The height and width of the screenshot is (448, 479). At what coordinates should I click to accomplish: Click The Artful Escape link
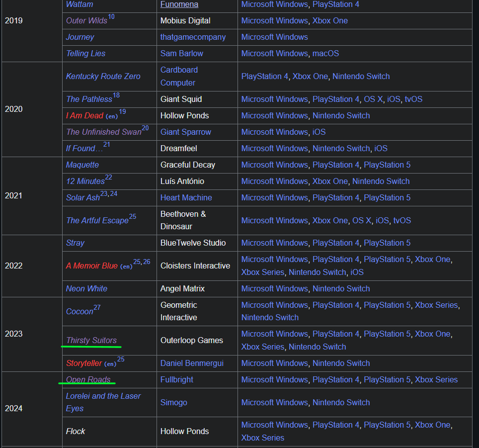97,221
